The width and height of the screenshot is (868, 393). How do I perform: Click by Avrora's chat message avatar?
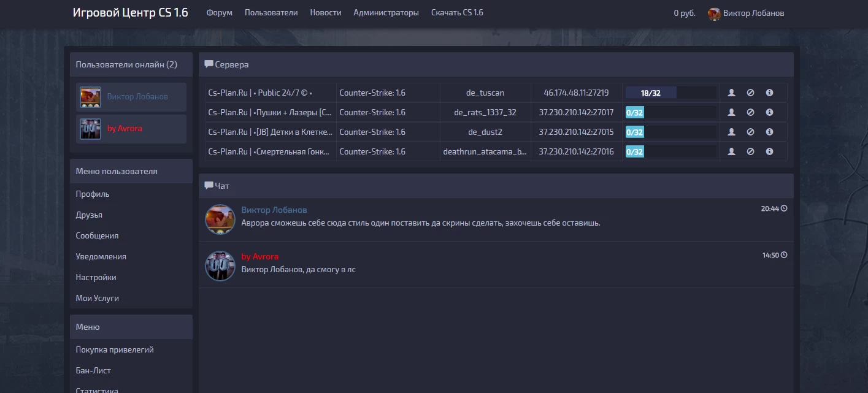click(220, 266)
